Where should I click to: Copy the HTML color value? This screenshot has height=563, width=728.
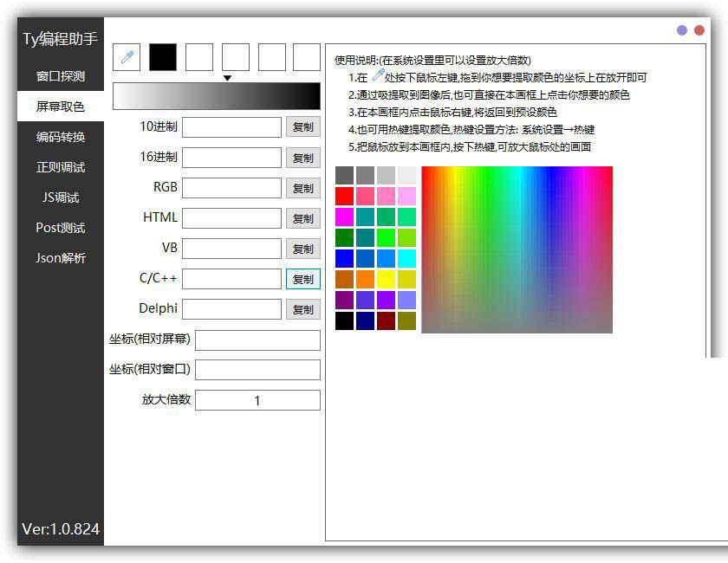(303, 218)
